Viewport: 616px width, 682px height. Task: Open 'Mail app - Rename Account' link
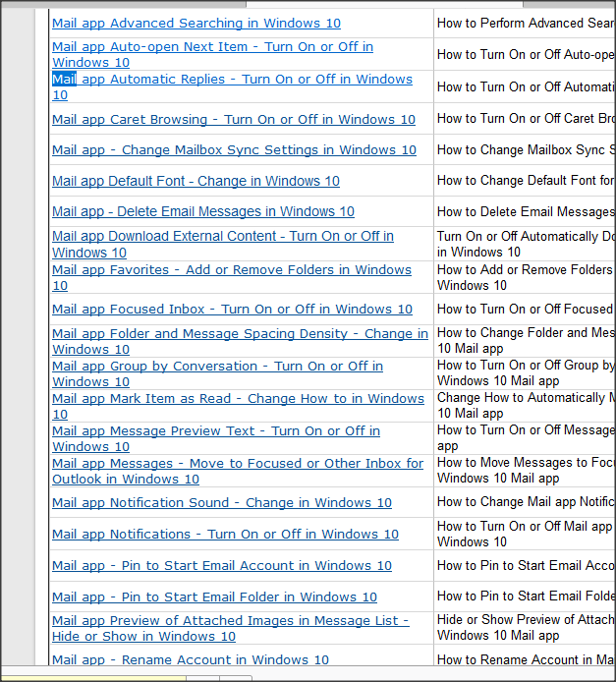pyautogui.click(x=191, y=659)
